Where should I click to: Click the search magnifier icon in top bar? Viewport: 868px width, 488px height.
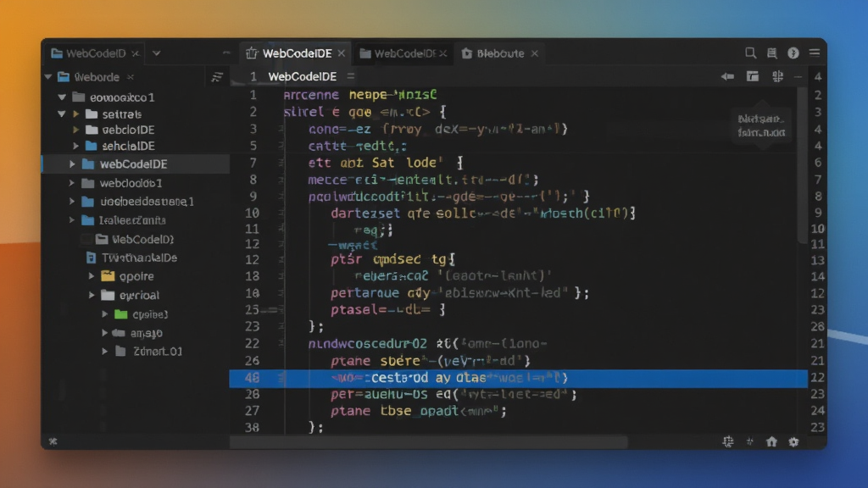click(x=750, y=53)
